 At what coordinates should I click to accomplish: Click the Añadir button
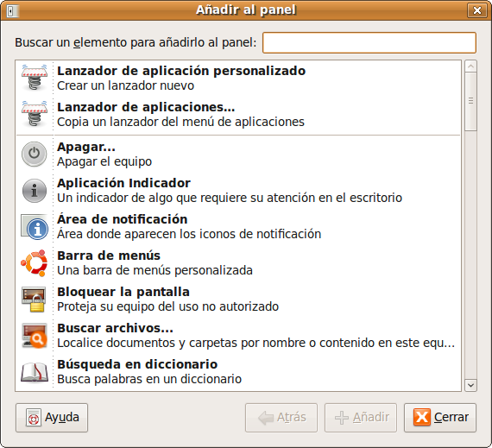[x=361, y=418]
